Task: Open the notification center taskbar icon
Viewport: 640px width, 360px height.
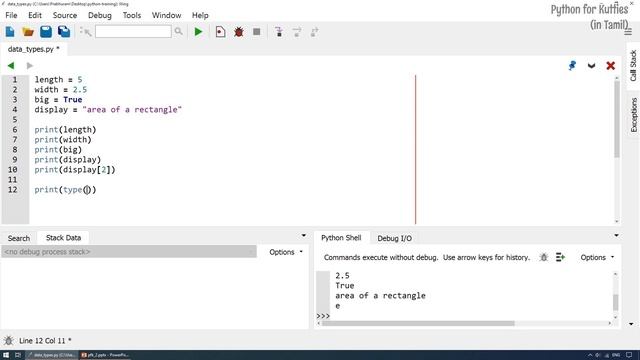Action: click(x=629, y=355)
